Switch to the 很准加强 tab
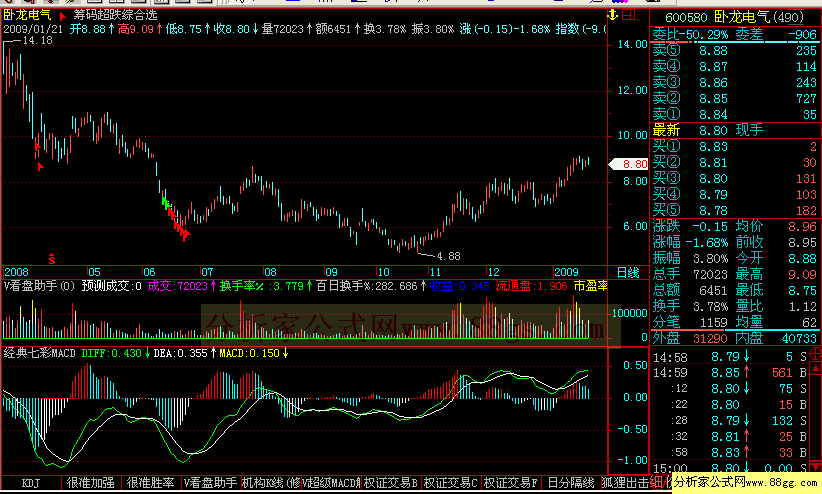The height and width of the screenshot is (494, 822). point(91,483)
